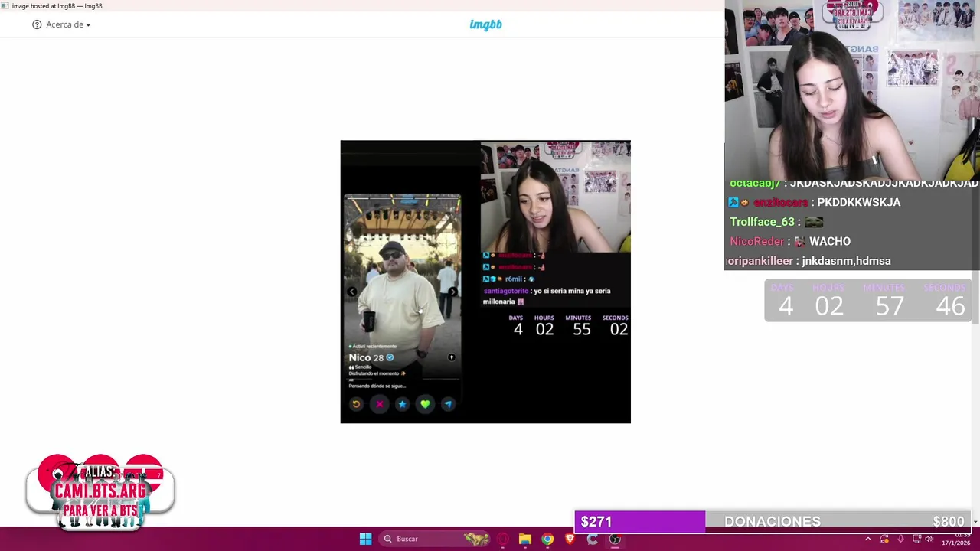This screenshot has width=980, height=551.
Task: Open OBS Studio from the taskbar
Action: [x=615, y=539]
